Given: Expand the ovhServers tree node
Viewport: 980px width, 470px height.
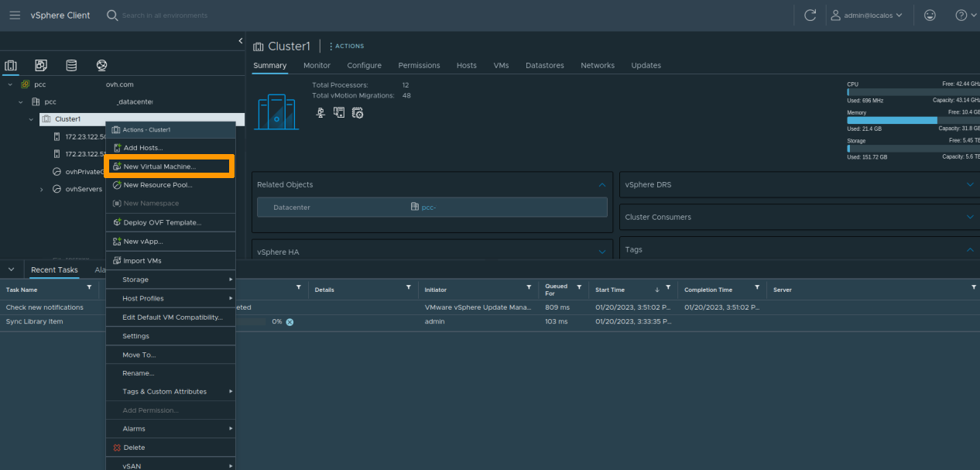Looking at the screenshot, I should point(41,188).
